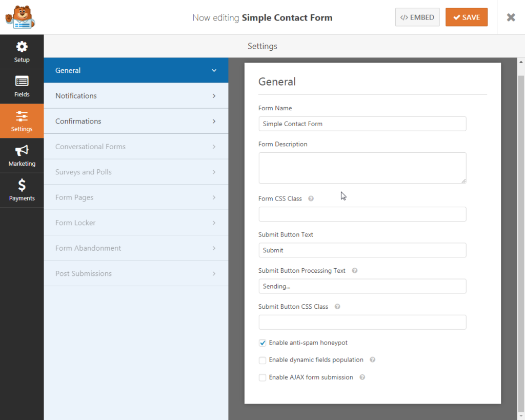Click help icon beside Form CSS Class
The height and width of the screenshot is (420, 525).
[x=311, y=199]
